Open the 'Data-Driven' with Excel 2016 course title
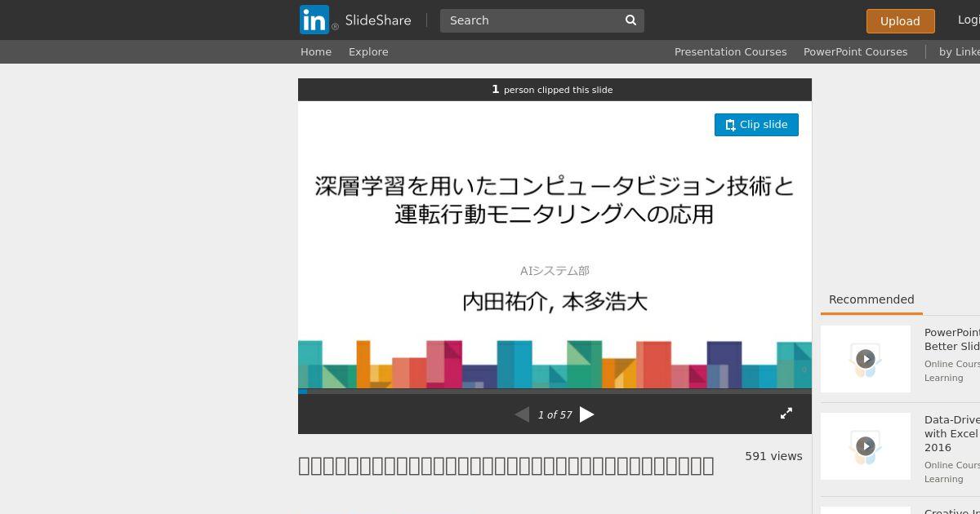 pyautogui.click(x=952, y=433)
